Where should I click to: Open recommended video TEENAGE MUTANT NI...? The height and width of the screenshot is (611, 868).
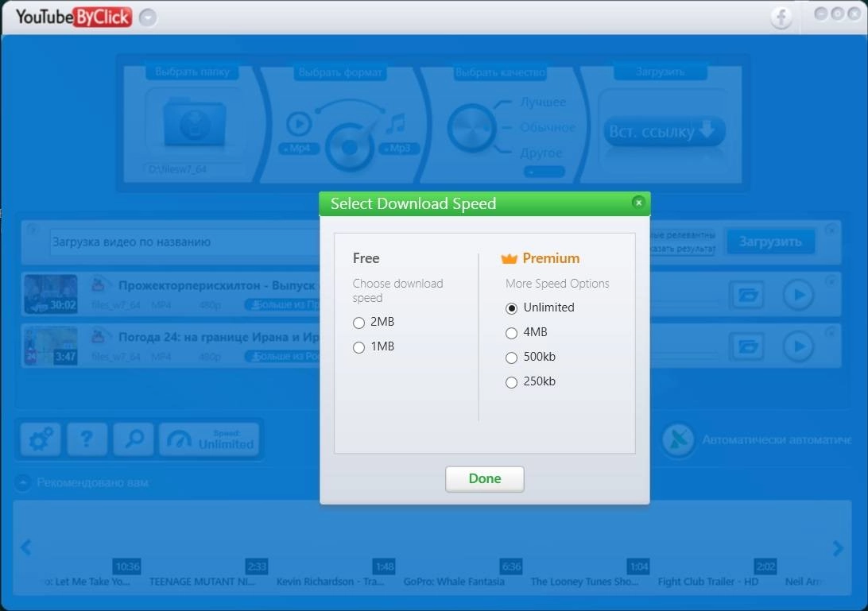coord(203,582)
